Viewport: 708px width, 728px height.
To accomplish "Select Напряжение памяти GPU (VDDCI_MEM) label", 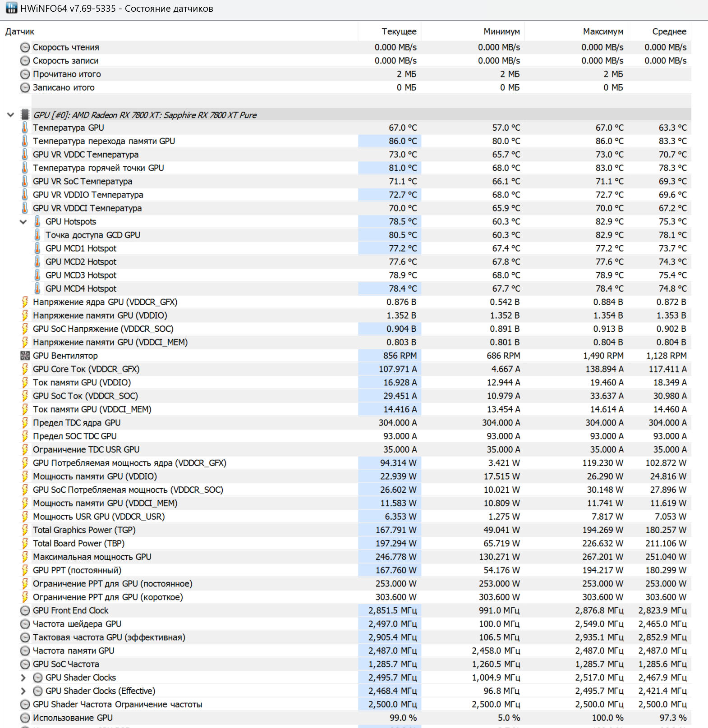I will click(x=110, y=343).
